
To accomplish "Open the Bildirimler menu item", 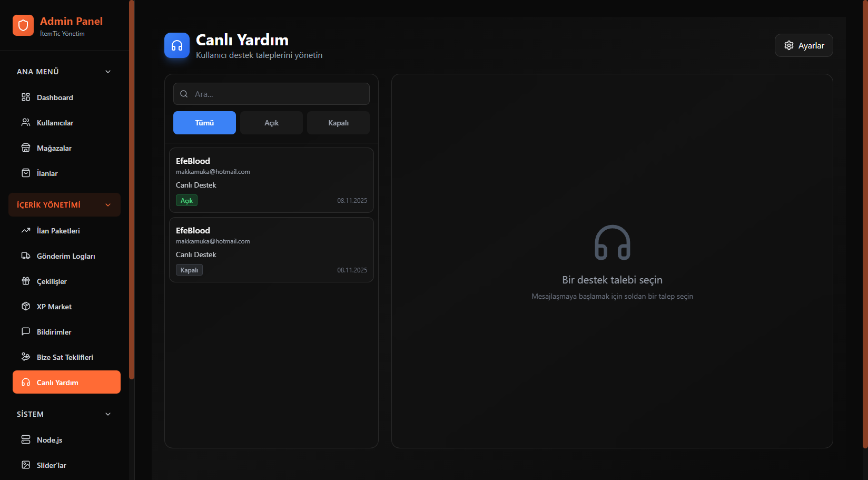I will pyautogui.click(x=54, y=332).
